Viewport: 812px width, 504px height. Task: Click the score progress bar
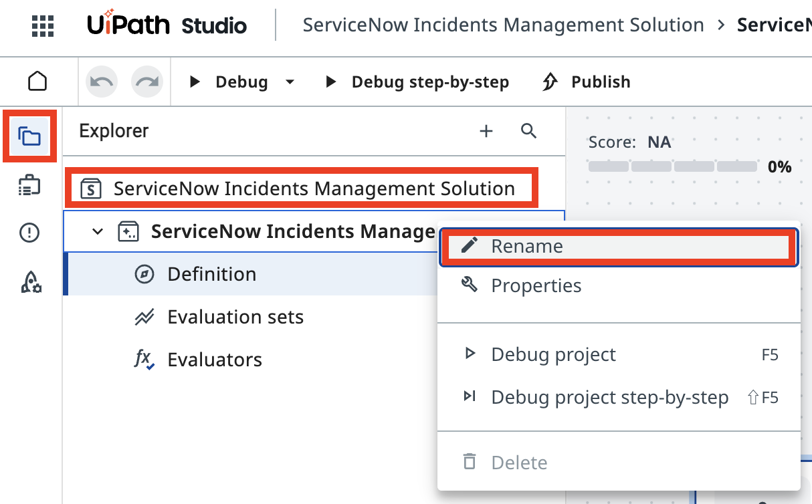click(673, 166)
